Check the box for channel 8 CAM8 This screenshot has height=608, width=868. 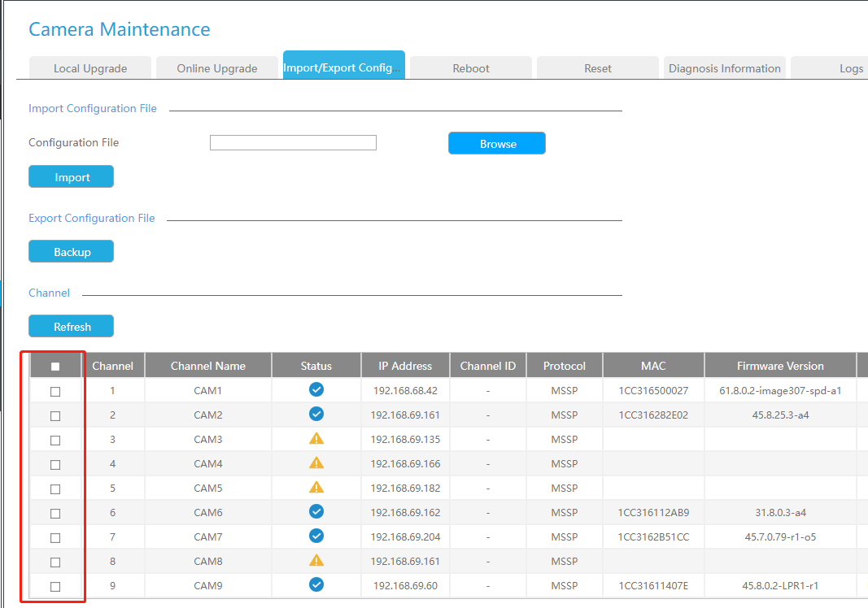(55, 562)
